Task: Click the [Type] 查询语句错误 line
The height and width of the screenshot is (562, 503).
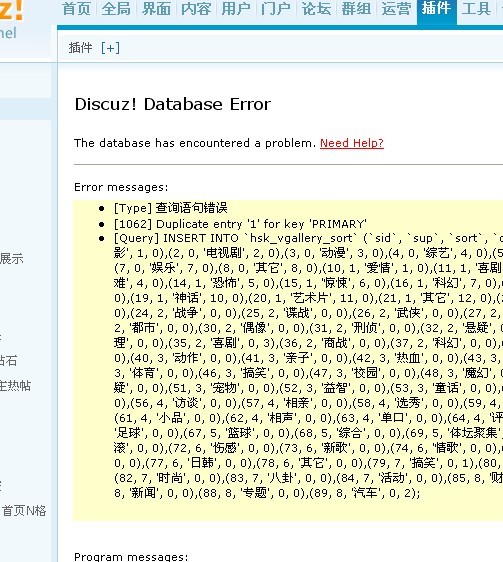Action: click(170, 208)
